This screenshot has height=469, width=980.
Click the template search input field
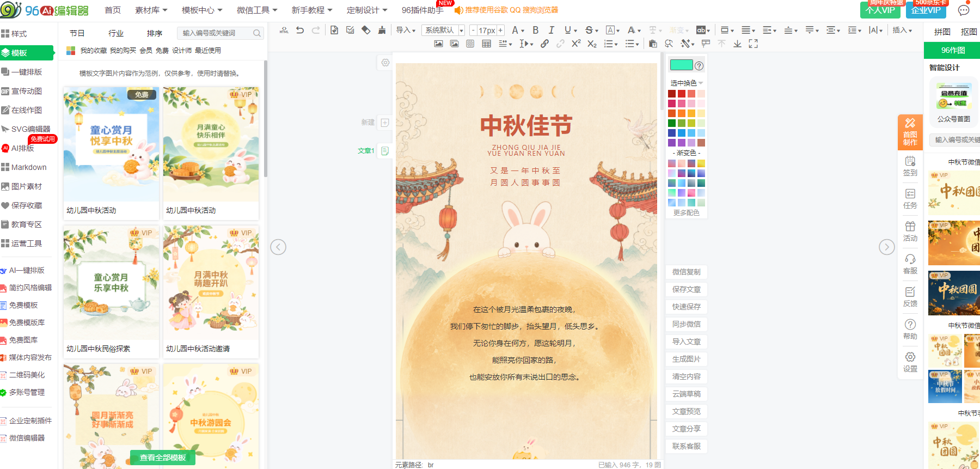click(220, 33)
